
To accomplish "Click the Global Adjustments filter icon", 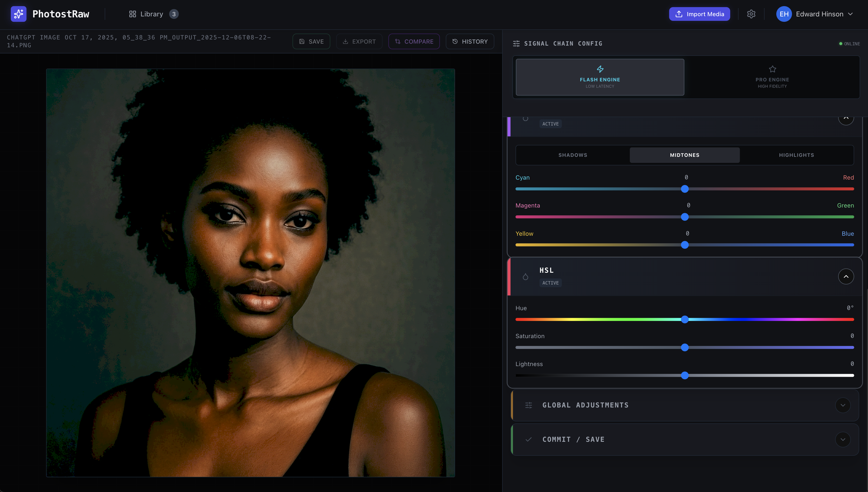I will [x=528, y=405].
